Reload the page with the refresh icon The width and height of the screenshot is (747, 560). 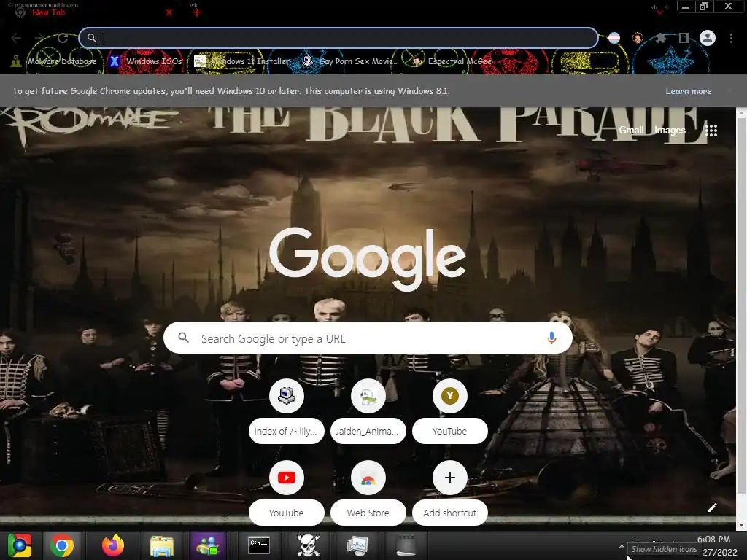click(x=63, y=38)
